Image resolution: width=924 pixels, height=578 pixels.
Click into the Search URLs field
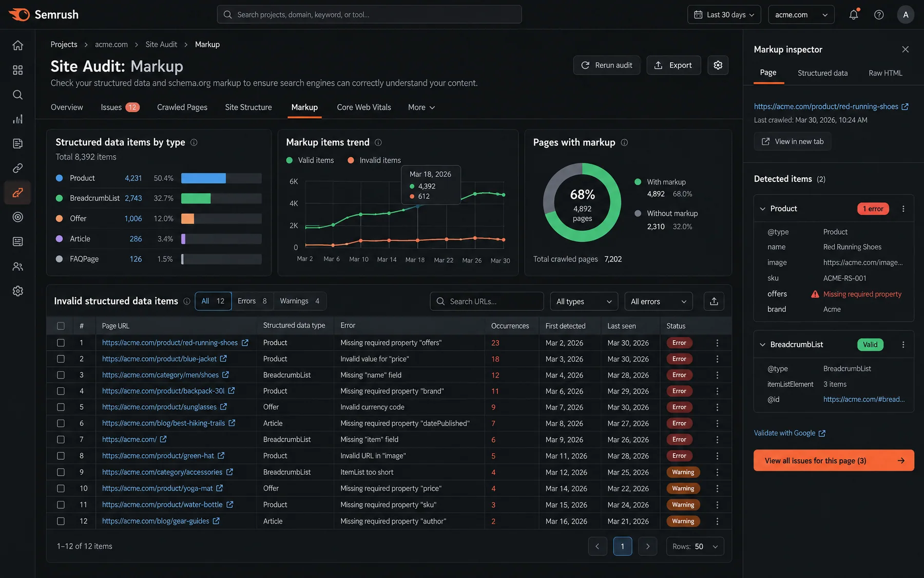click(x=487, y=302)
